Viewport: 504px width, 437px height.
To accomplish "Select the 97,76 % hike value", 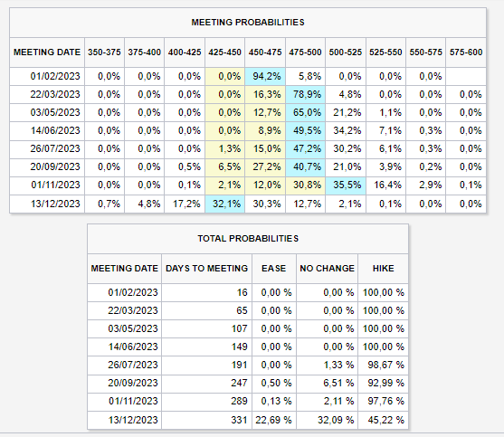I will 383,401.
